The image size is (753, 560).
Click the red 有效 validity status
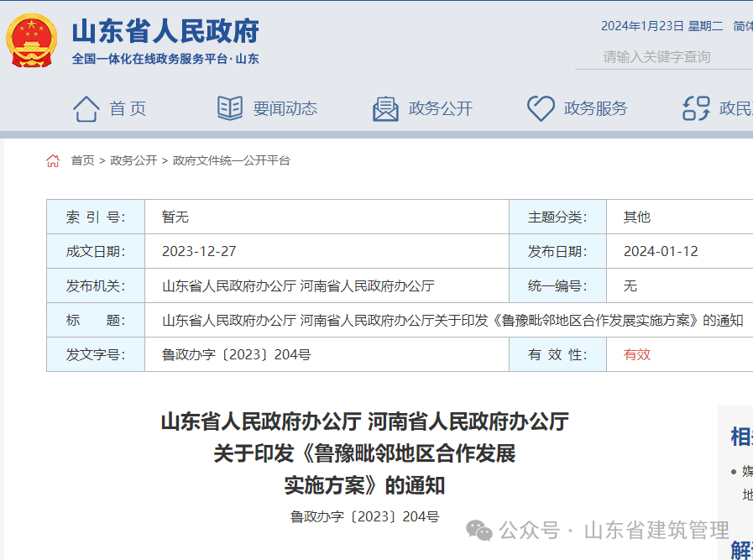(x=635, y=354)
